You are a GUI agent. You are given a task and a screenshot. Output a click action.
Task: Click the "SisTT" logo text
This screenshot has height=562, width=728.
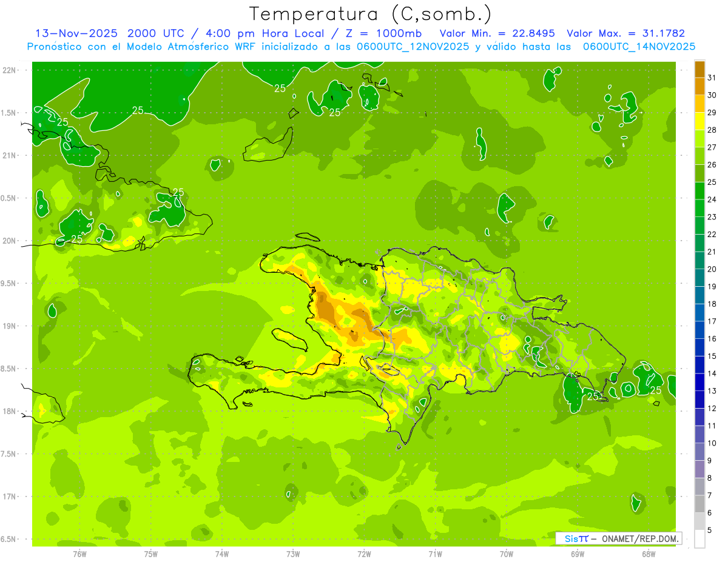point(576,538)
